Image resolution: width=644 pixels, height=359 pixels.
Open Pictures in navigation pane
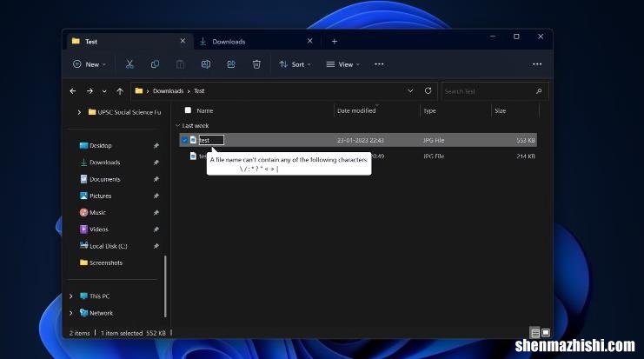click(96, 196)
